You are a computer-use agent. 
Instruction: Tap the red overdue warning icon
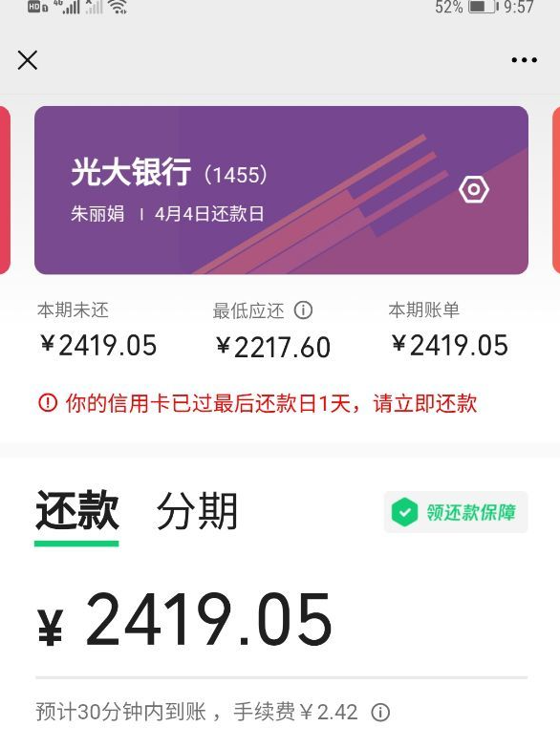[48, 403]
